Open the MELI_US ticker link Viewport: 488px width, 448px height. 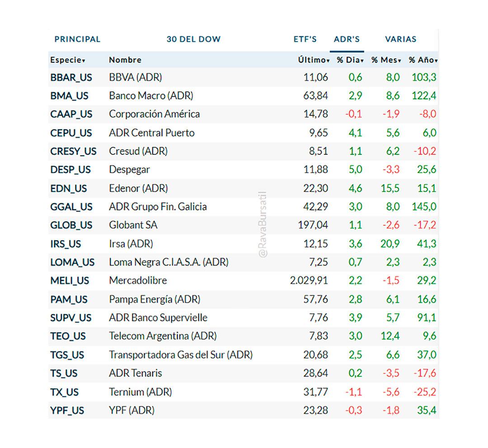coord(70,281)
